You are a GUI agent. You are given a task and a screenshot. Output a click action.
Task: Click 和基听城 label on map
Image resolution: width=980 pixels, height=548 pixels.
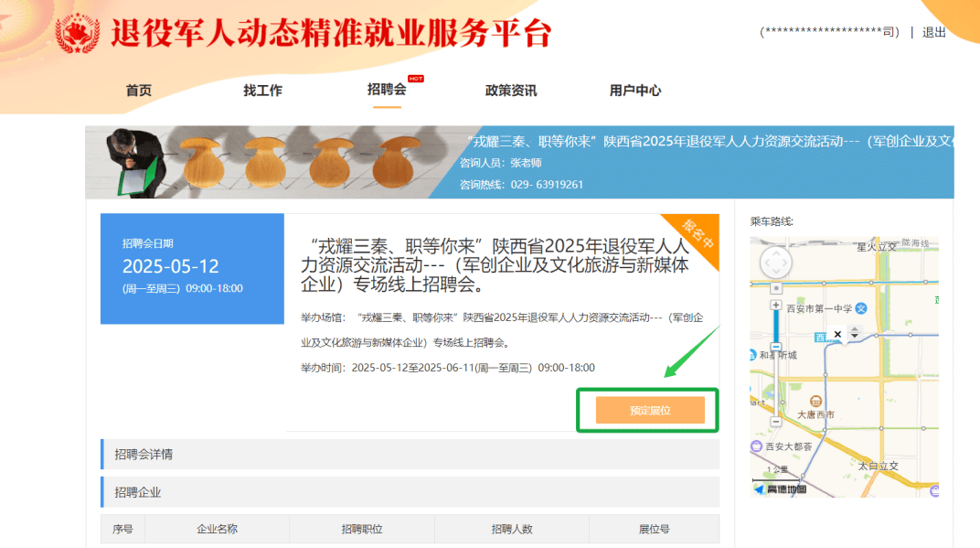[778, 355]
